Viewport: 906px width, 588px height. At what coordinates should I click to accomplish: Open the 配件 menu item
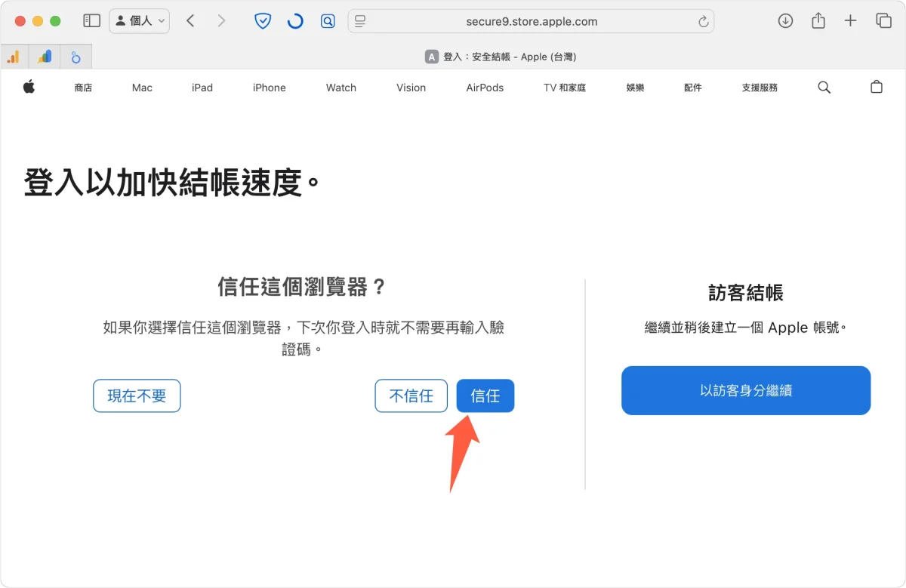693,88
